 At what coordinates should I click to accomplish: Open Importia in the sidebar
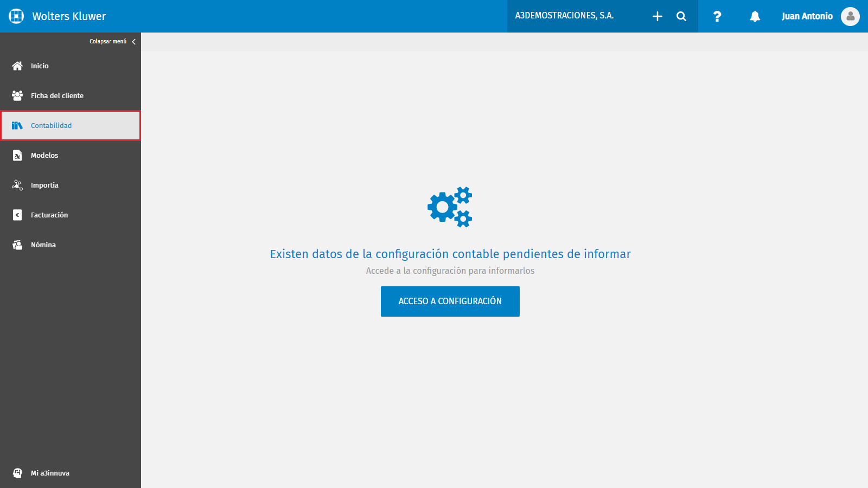(71, 185)
